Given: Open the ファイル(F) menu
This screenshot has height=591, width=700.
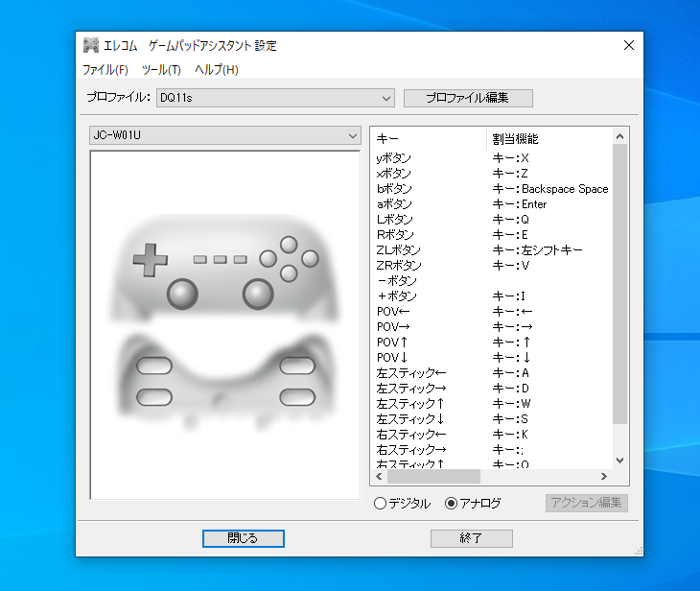Looking at the screenshot, I should point(105,70).
